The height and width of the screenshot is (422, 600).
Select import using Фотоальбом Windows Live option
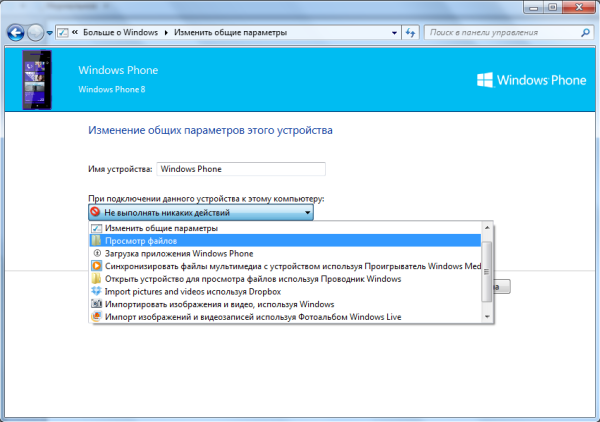[285, 317]
